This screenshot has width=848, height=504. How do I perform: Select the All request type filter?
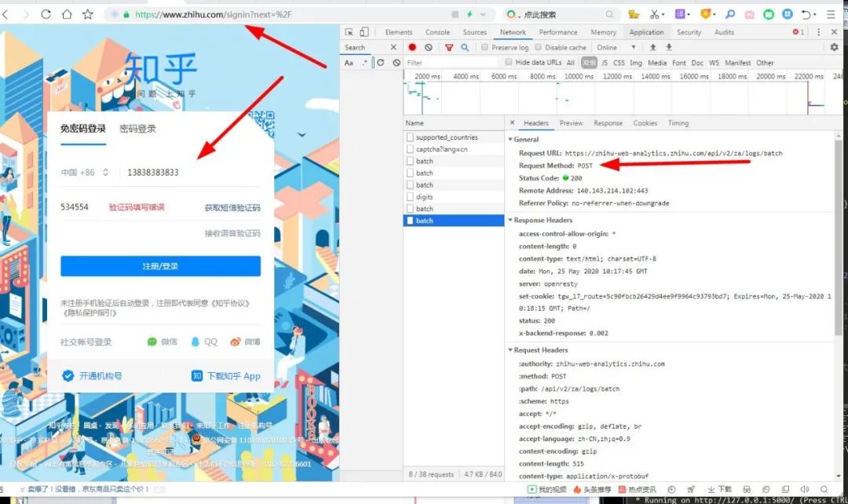571,63
